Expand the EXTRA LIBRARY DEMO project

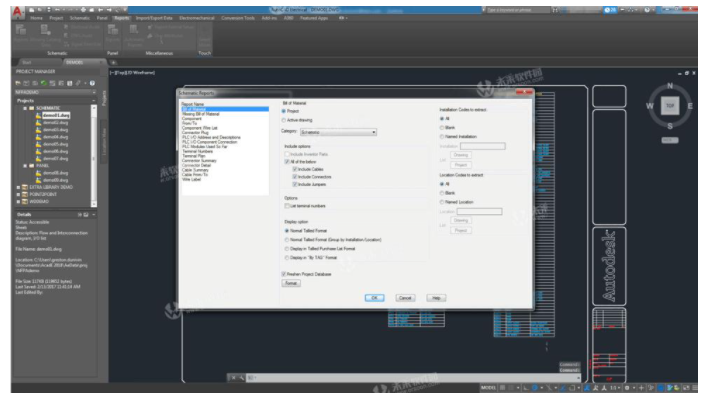point(18,187)
